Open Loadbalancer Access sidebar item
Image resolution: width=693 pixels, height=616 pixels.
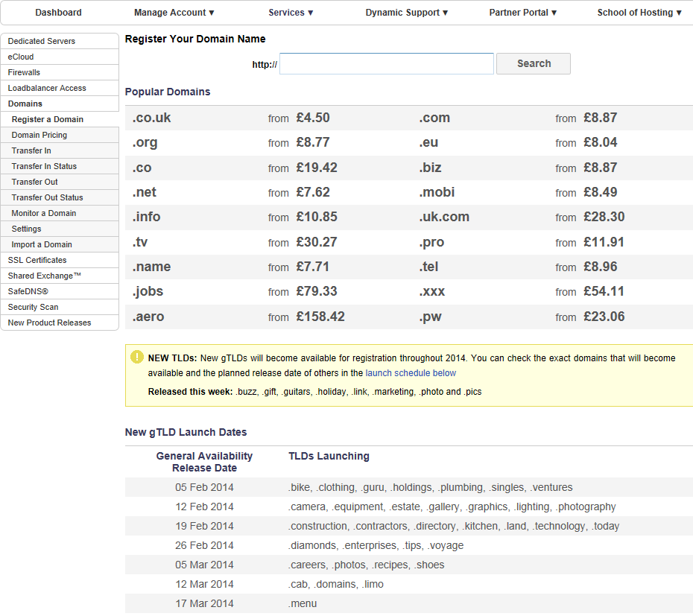(x=60, y=88)
